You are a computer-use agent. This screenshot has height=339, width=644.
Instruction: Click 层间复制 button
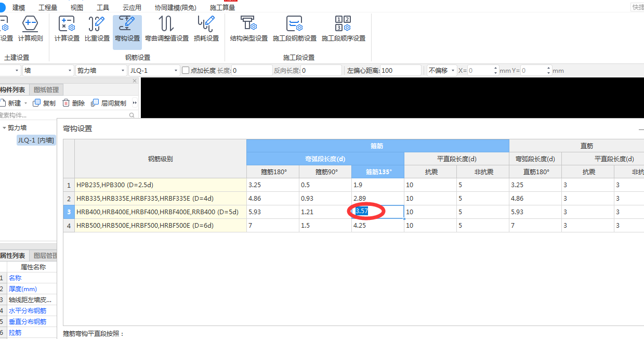tap(109, 103)
